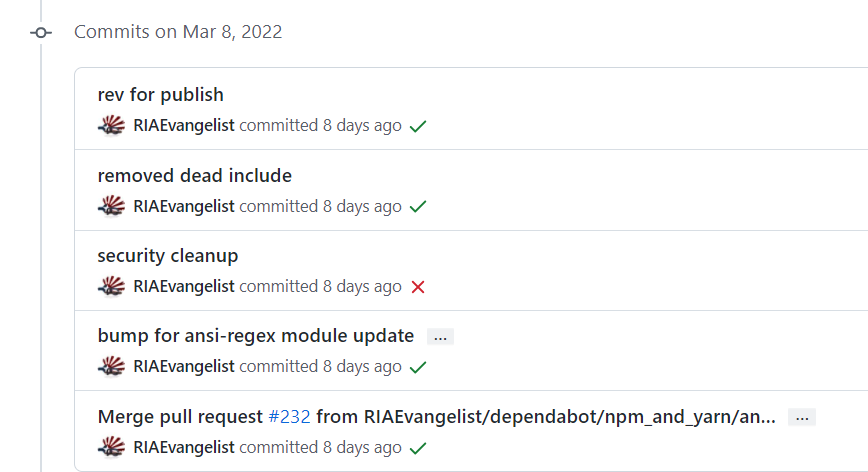Click author avatar on "rev for publish" commit

point(111,126)
